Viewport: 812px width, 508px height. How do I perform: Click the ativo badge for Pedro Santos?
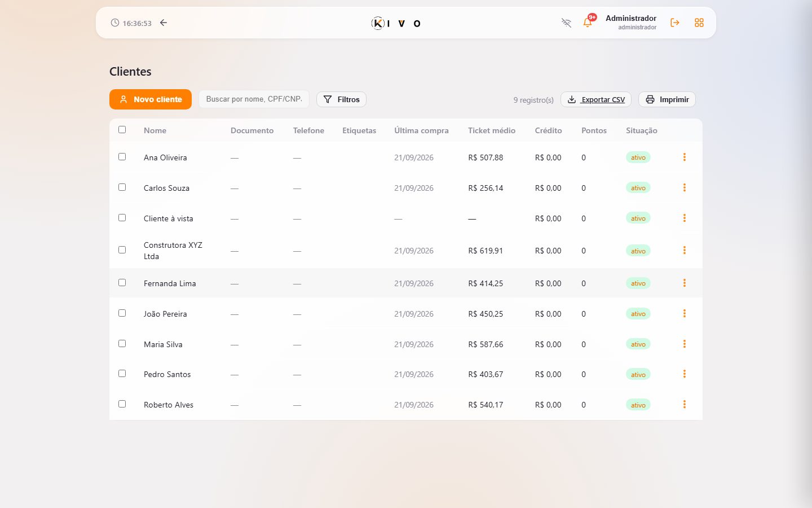(638, 374)
